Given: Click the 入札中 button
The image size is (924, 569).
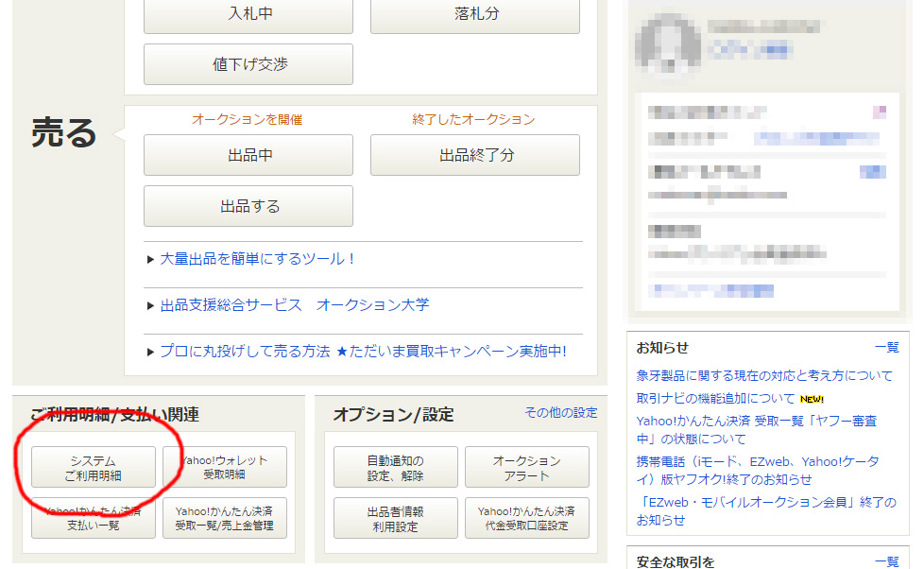Looking at the screenshot, I should click(248, 14).
